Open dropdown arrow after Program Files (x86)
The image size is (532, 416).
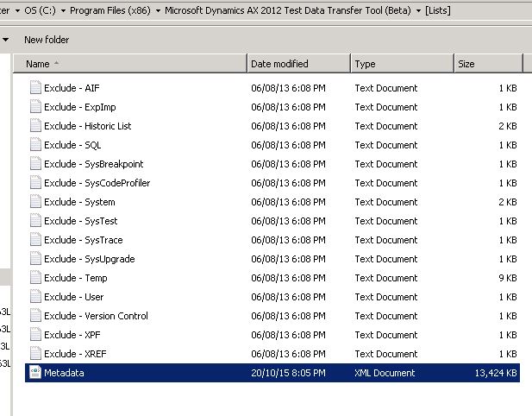click(158, 11)
